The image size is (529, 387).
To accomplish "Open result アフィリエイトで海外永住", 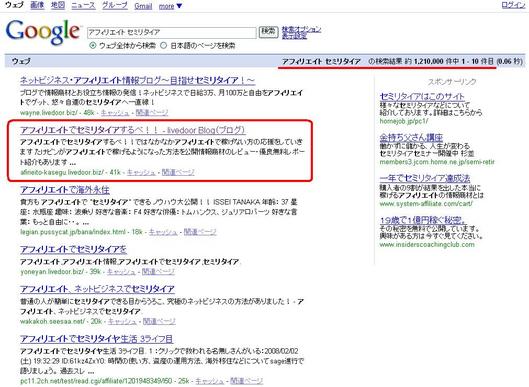I will coord(65,190).
